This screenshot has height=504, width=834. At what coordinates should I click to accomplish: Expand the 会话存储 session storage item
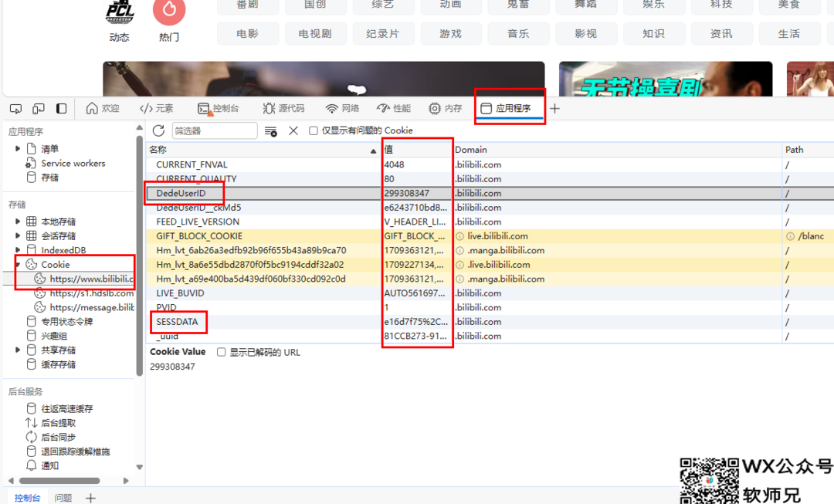pos(18,235)
